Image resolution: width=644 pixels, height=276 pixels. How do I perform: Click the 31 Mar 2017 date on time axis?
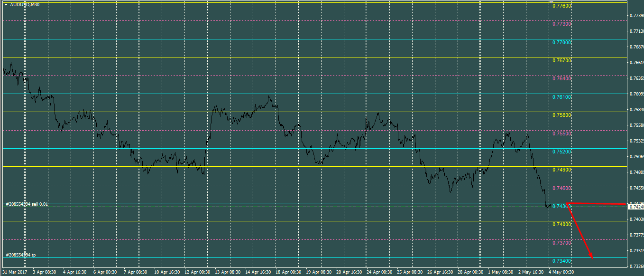point(14,272)
